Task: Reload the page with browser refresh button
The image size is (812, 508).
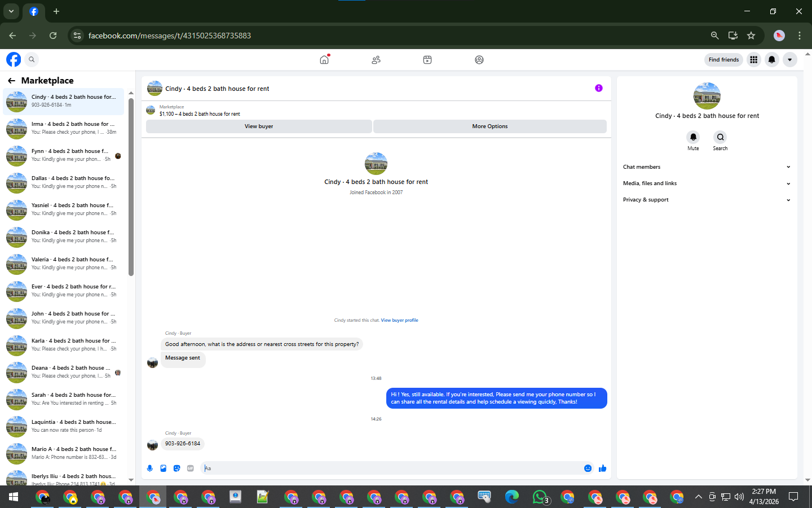Action: coord(53,35)
